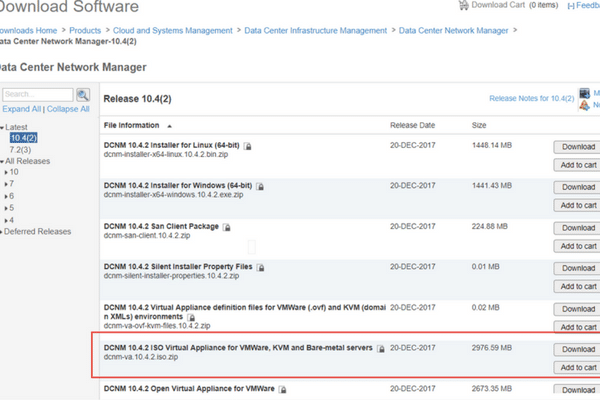600x400 pixels.
Task: Click File Information column header
Action: click(x=131, y=126)
